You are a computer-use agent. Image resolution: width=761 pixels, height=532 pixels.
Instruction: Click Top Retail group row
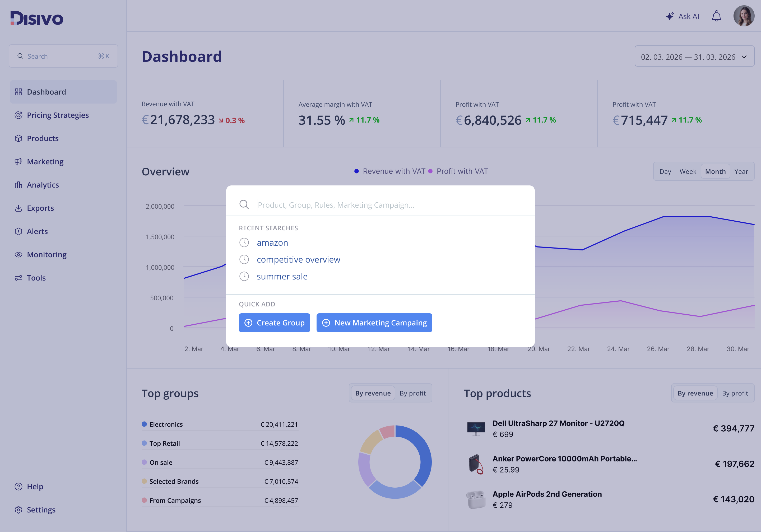(220, 443)
